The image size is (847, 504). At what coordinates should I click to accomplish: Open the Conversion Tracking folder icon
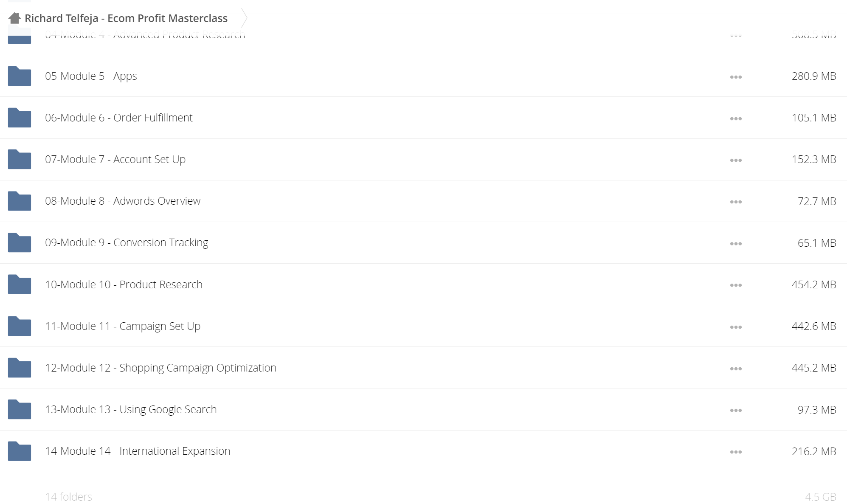tap(20, 242)
